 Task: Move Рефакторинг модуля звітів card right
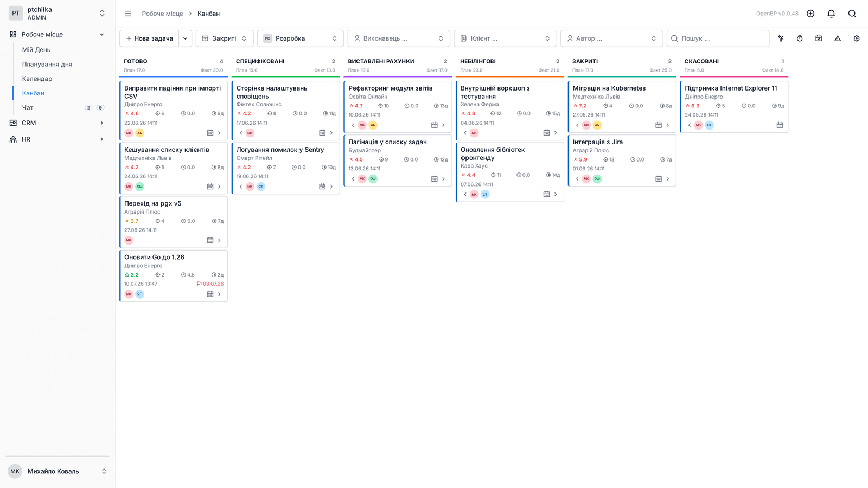[443, 125]
